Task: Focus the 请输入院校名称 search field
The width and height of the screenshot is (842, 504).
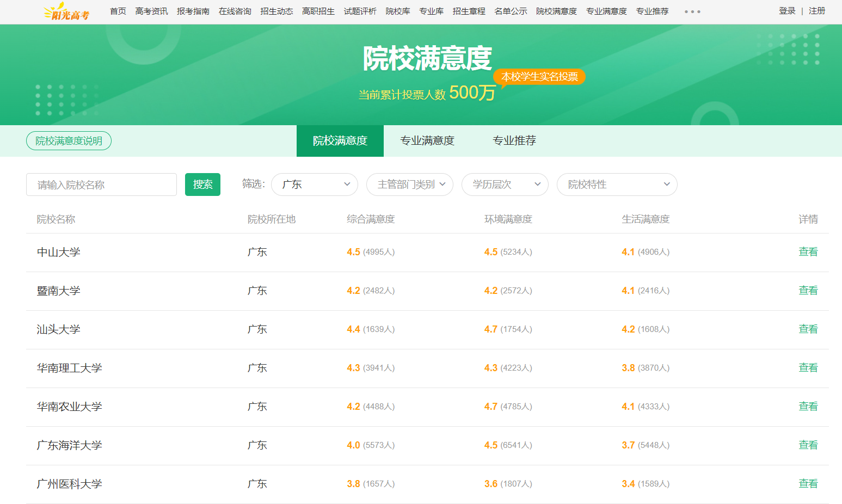Action: pos(101,185)
